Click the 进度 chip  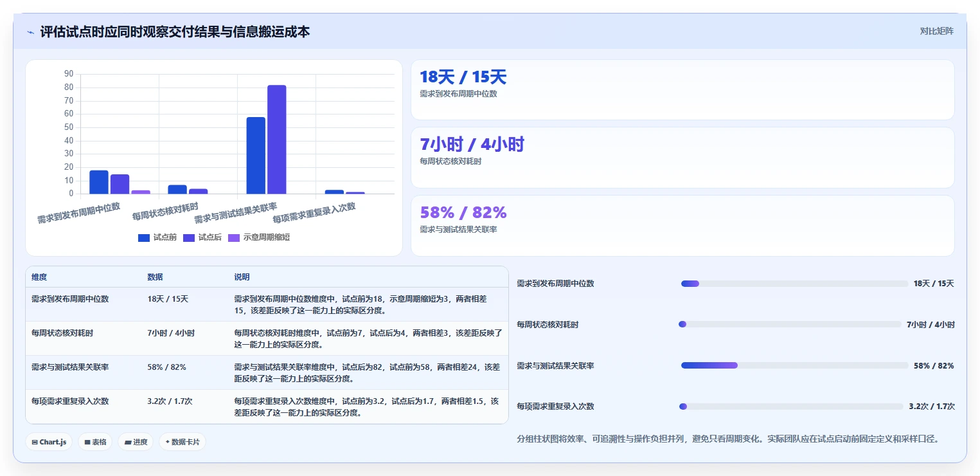pyautogui.click(x=136, y=442)
